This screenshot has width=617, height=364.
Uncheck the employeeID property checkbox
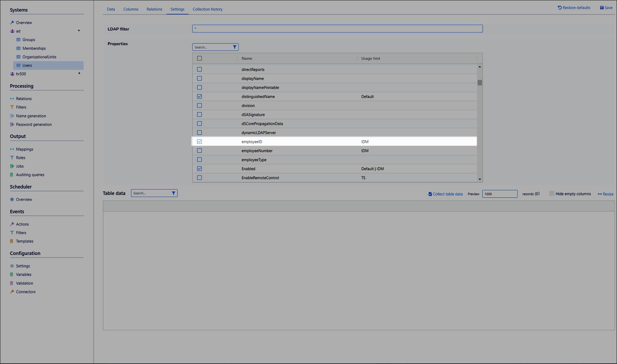200,142
